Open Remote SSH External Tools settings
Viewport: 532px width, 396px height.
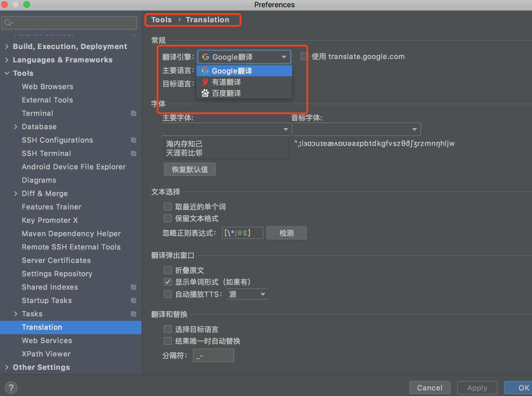tap(71, 247)
